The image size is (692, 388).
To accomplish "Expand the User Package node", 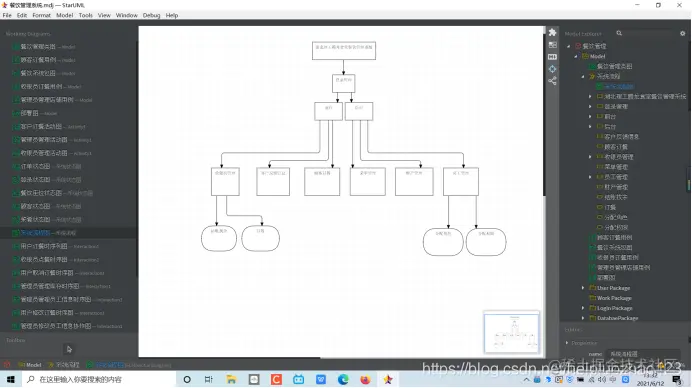I will coord(583,288).
